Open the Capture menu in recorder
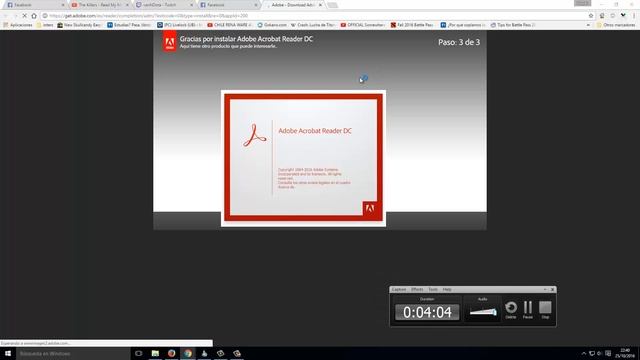The width and height of the screenshot is (640, 360). (x=399, y=289)
